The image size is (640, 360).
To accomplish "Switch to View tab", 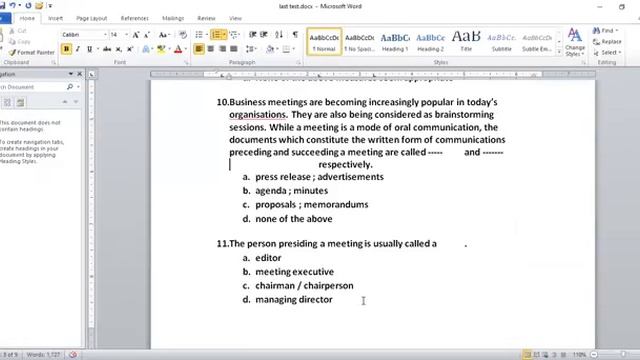I will pyautogui.click(x=235, y=18).
